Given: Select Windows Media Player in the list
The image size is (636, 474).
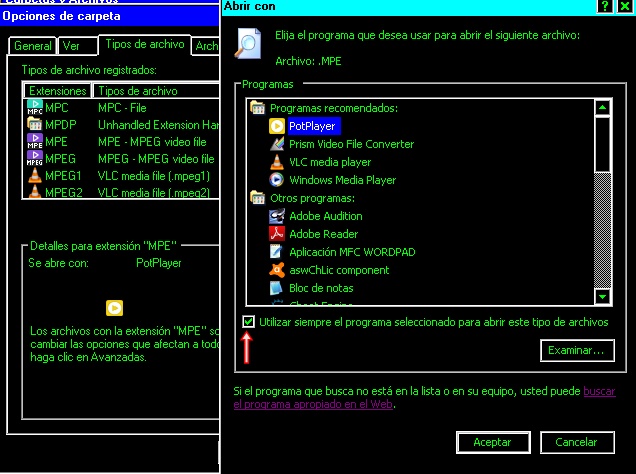Looking at the screenshot, I should (342, 180).
